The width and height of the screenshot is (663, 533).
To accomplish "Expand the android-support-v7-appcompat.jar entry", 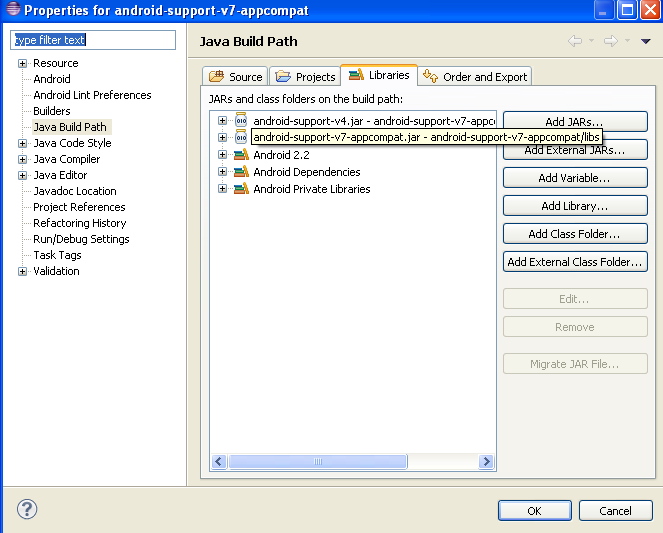I will [222, 137].
